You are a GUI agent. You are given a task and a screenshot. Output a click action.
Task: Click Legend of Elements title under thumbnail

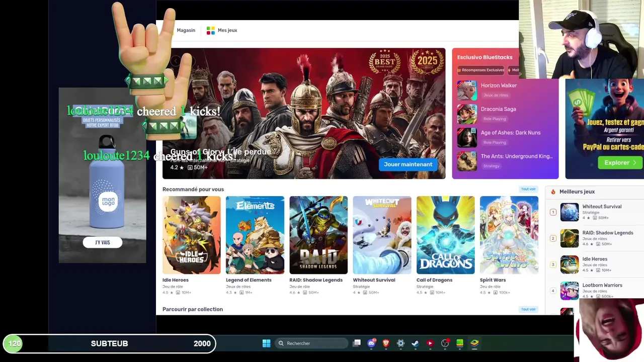[249, 280]
